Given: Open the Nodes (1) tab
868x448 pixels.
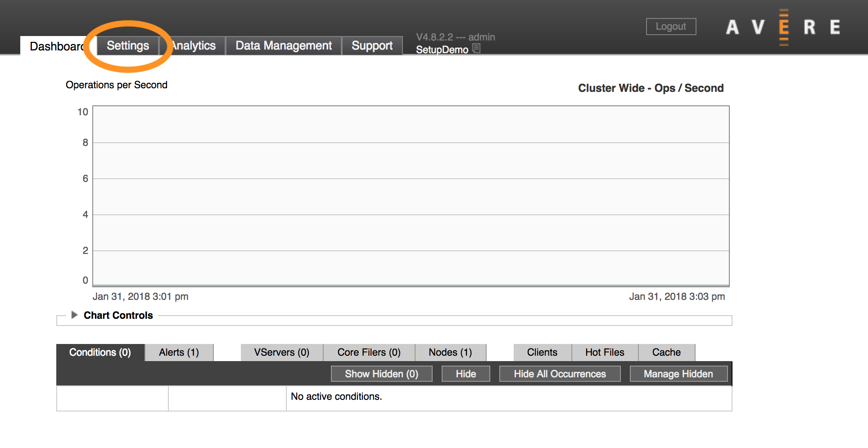Looking at the screenshot, I should (450, 353).
